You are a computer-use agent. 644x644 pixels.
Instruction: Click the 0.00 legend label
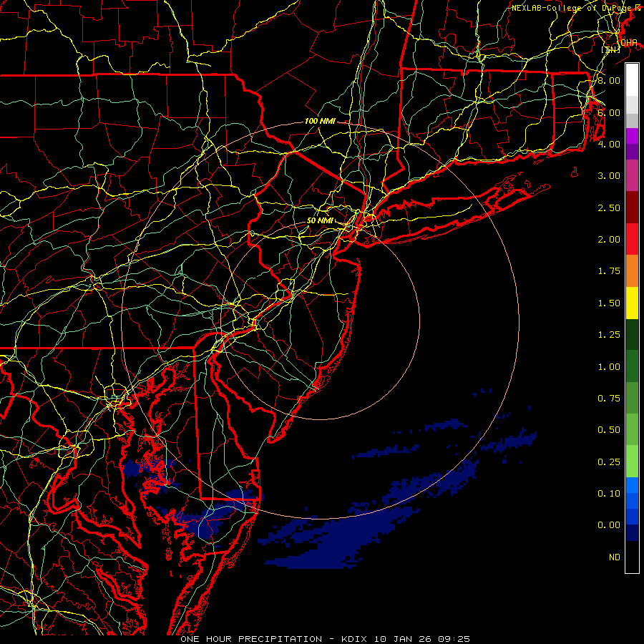(609, 525)
